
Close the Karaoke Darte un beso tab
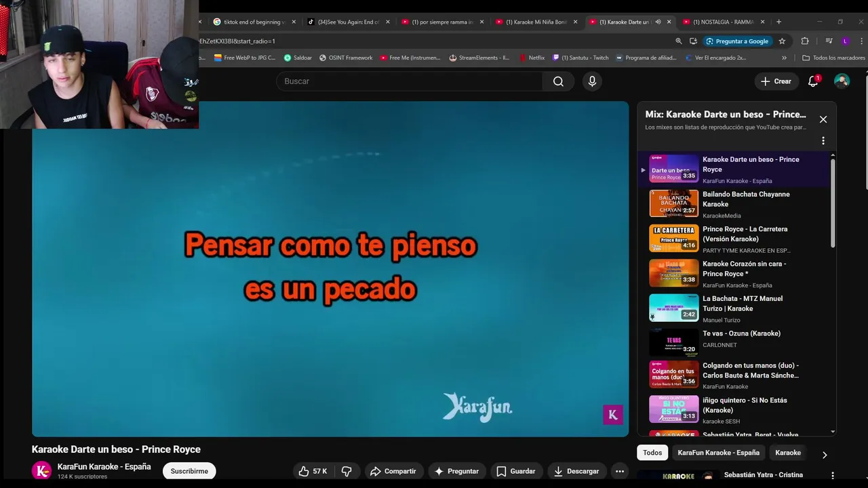click(x=669, y=22)
